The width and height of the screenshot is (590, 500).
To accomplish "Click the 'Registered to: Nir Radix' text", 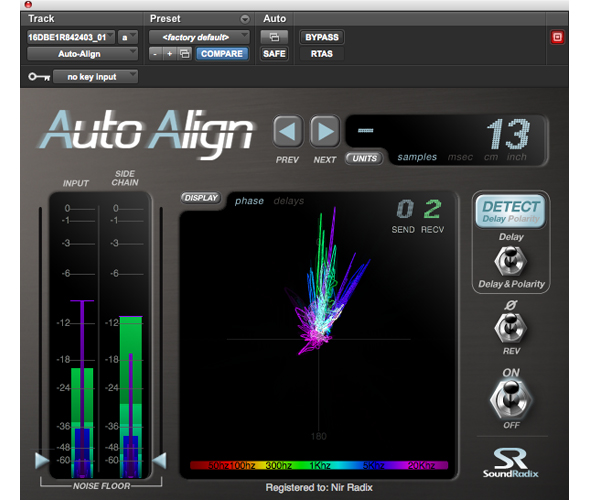I will (x=319, y=488).
